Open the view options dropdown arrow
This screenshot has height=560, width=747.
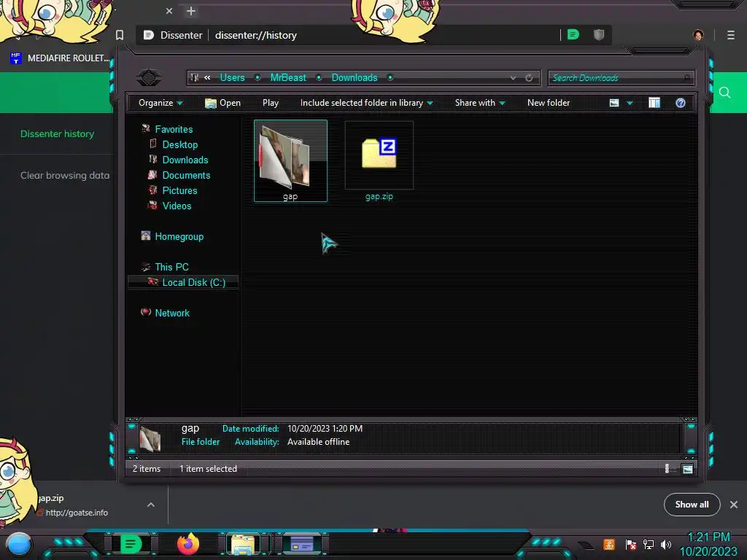630,103
